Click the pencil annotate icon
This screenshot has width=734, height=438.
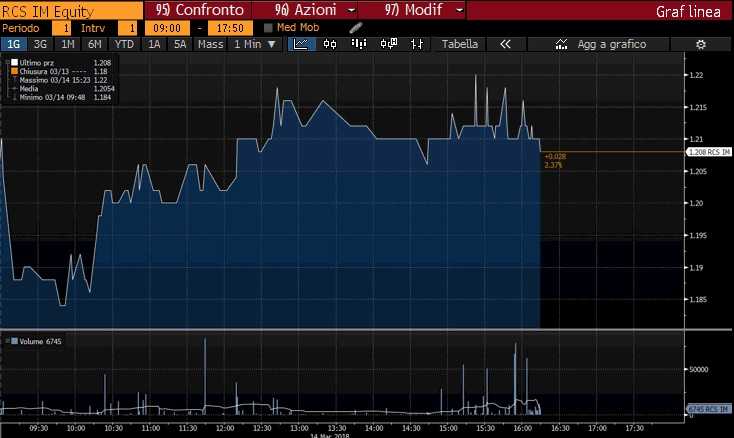point(356,28)
